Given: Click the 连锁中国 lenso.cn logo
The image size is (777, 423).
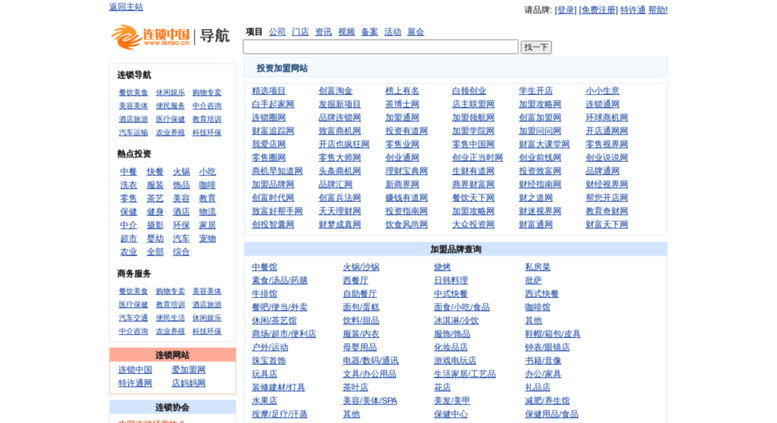Looking at the screenshot, I should [151, 37].
